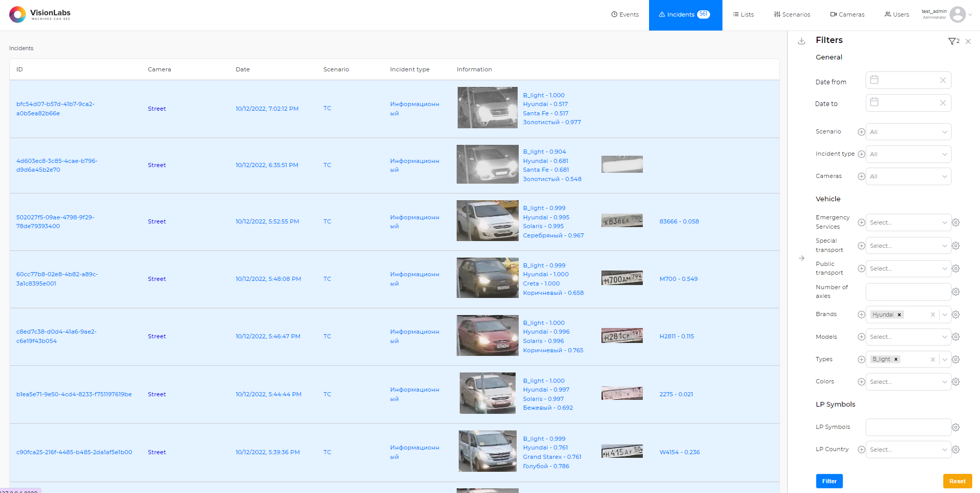This screenshot has height=493, width=980.
Task: Click the LP Symbols input field
Action: pos(908,427)
